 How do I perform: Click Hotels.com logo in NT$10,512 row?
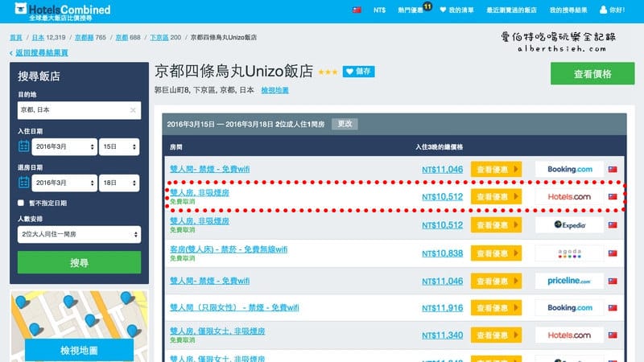coord(569,196)
